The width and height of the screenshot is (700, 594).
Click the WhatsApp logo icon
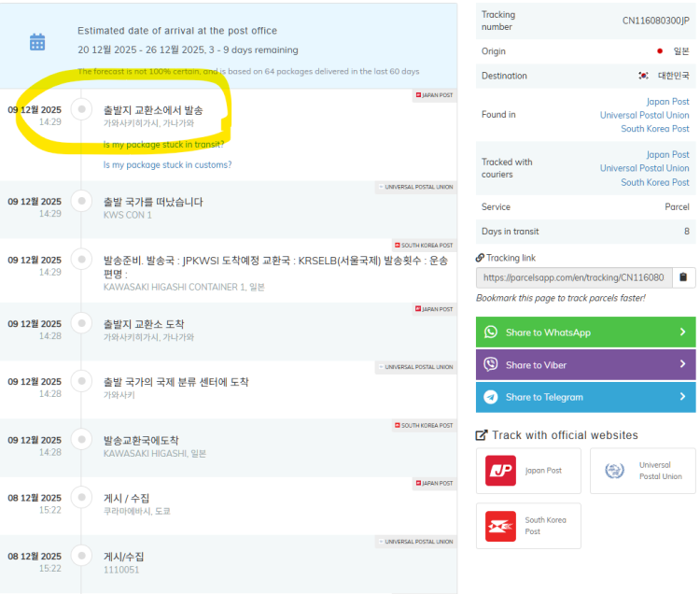click(x=491, y=332)
